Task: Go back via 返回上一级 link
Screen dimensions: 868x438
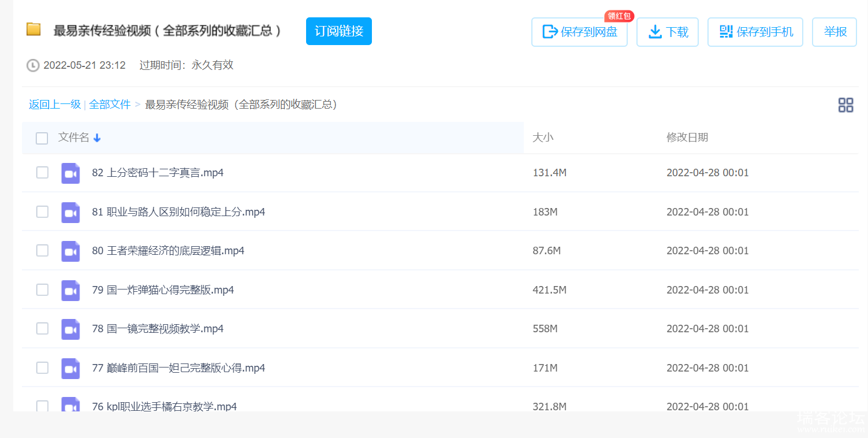Action: [55, 105]
